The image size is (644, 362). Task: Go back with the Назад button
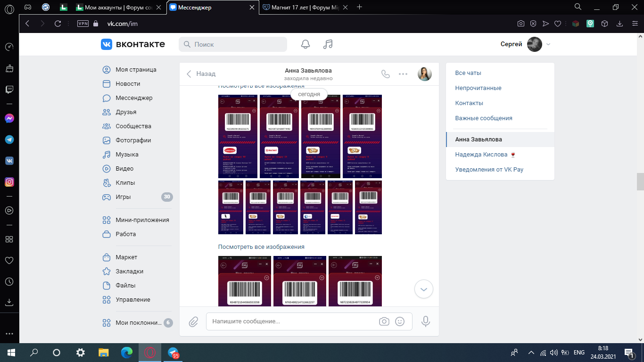pyautogui.click(x=201, y=74)
